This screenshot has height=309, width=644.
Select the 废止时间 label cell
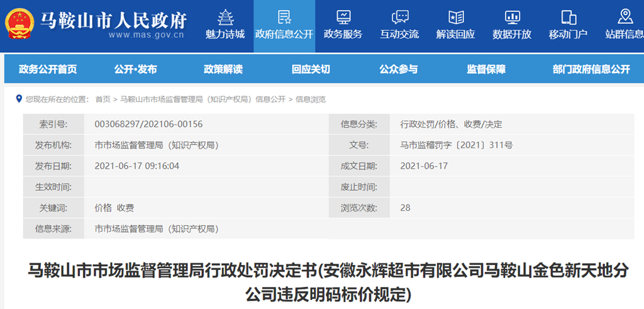(x=359, y=187)
